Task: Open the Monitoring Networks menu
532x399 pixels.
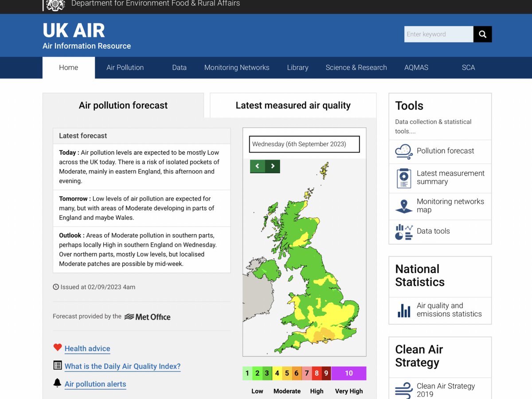Action: [x=237, y=67]
